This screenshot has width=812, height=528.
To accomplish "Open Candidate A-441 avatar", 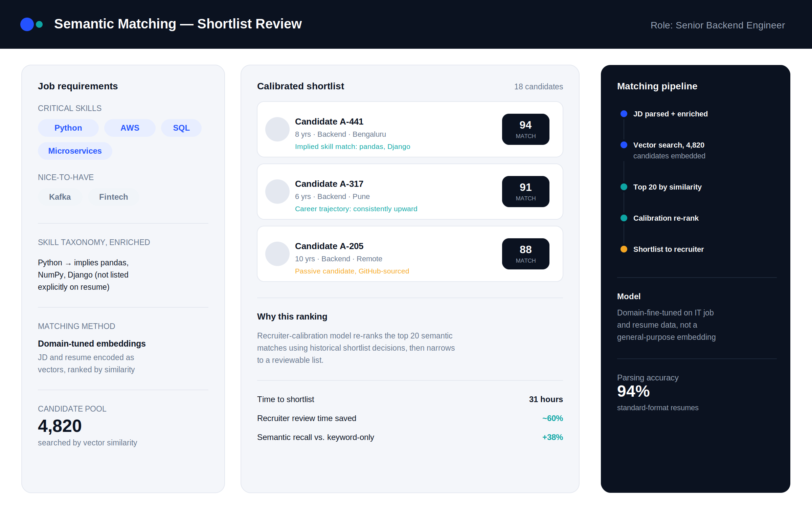I will [277, 129].
